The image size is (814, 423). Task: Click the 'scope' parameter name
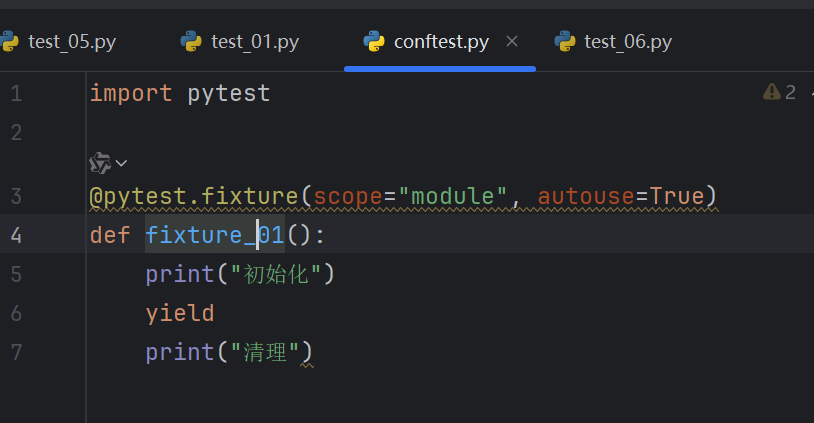[348, 197]
